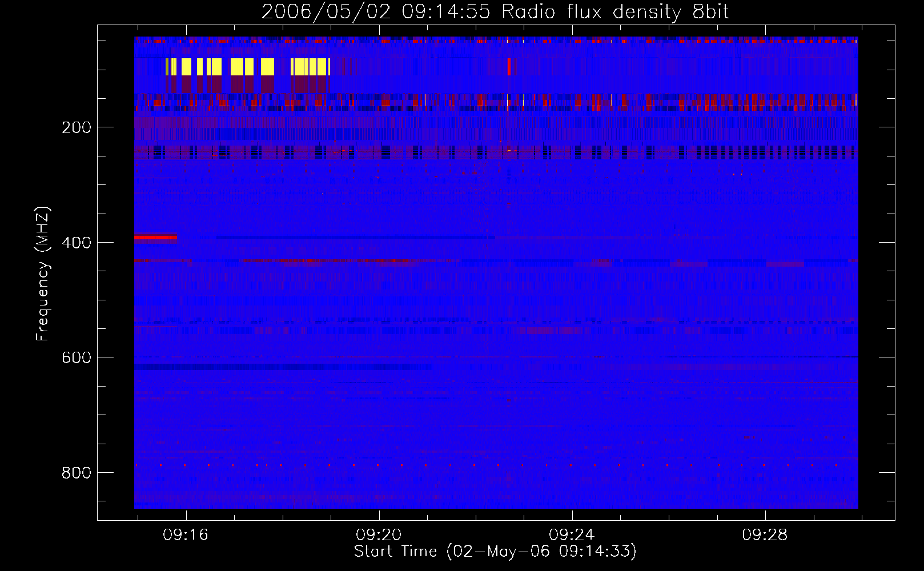Click the 09:16 time tick label
Viewport: 924px width, 571px height.
(x=186, y=535)
